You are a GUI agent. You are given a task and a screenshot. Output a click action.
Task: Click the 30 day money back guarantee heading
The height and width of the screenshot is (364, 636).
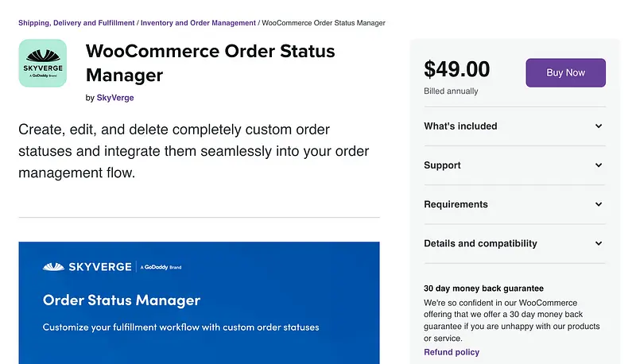pos(483,288)
